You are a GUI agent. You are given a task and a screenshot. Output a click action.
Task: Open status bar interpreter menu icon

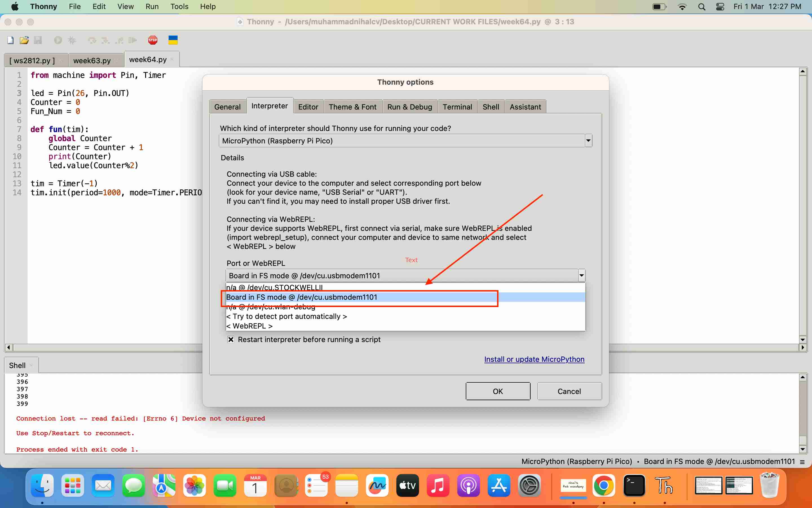point(802,462)
